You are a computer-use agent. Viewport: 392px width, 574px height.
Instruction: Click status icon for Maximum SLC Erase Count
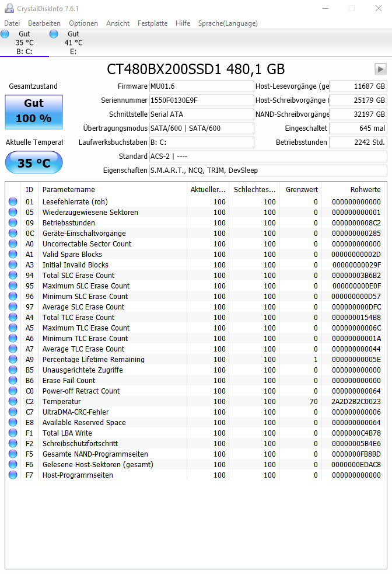13,286
